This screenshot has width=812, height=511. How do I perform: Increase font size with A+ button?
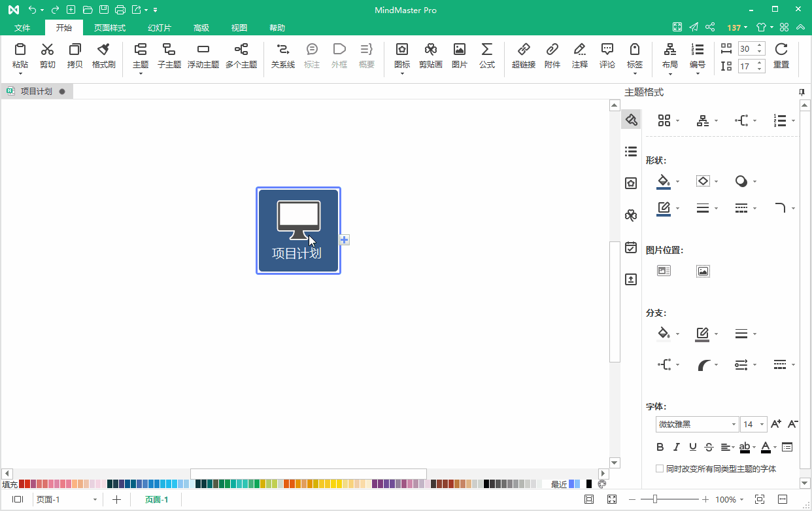pyautogui.click(x=776, y=424)
